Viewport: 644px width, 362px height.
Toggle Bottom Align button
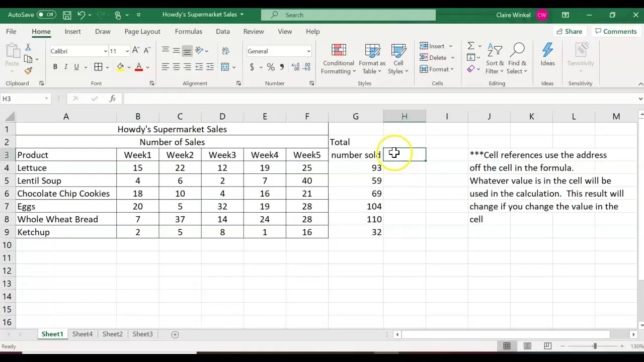pos(187,51)
